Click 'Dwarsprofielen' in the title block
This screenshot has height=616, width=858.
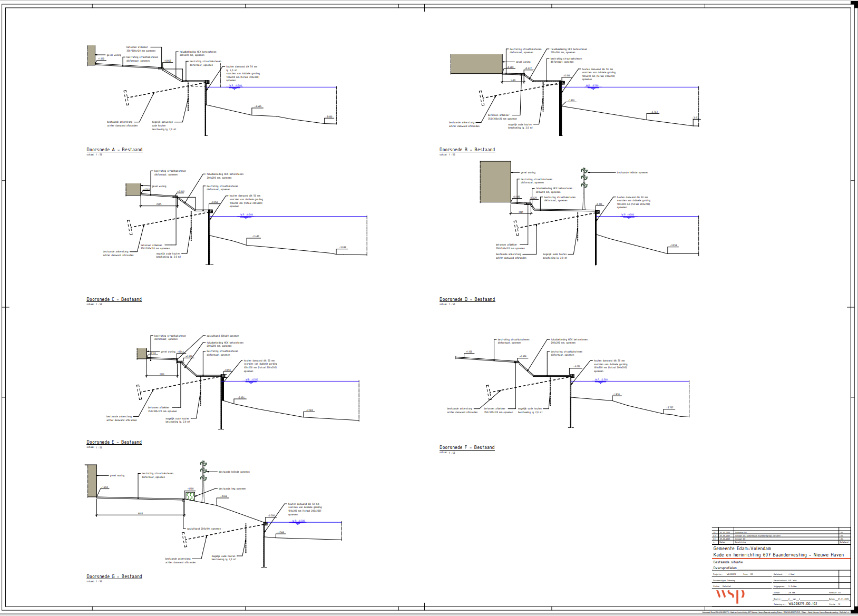click(x=725, y=568)
